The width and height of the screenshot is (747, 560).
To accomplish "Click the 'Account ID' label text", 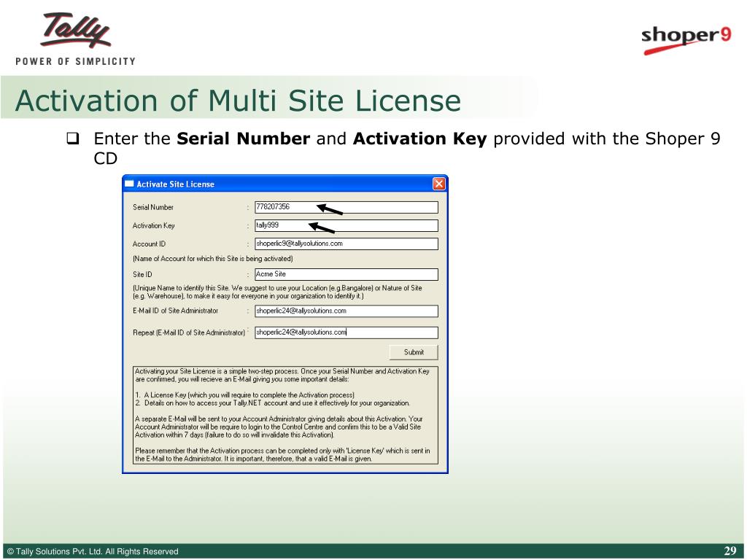I will (x=149, y=244).
